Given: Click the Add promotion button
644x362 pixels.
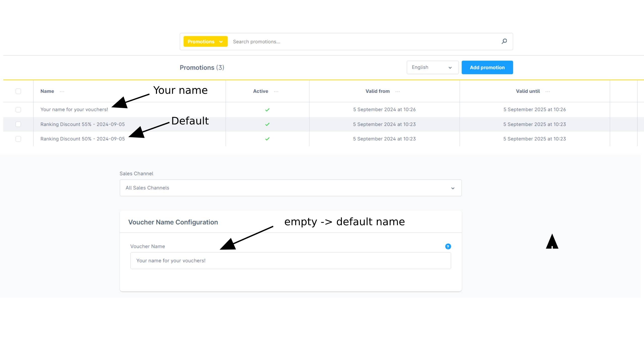Looking at the screenshot, I should (x=487, y=67).
